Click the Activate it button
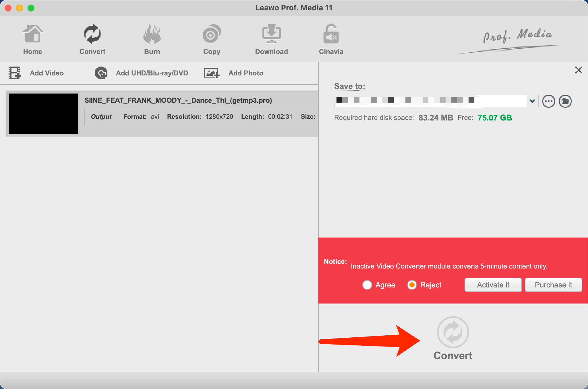 [x=493, y=285]
